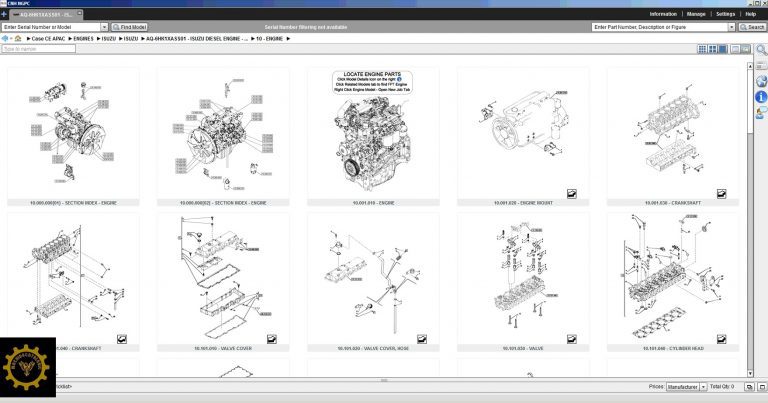Open the Manage menu
The image size is (768, 403).
click(696, 14)
